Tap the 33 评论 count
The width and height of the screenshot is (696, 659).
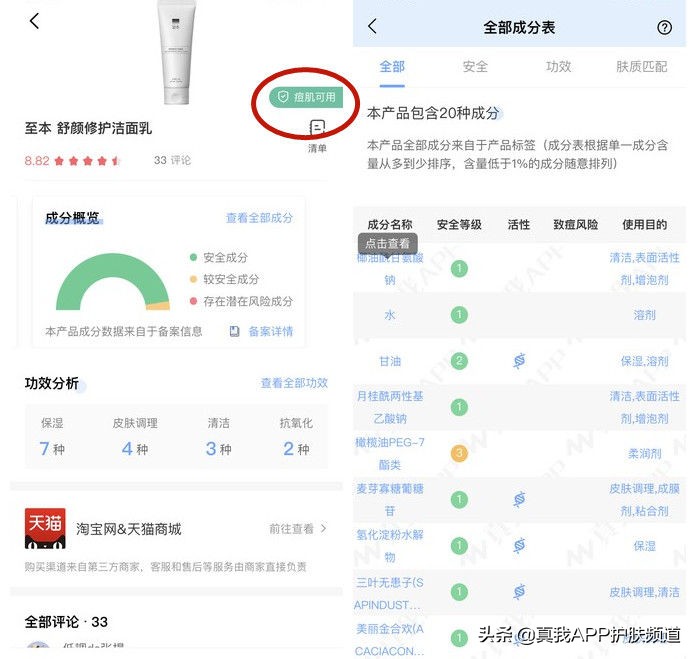pyautogui.click(x=172, y=160)
